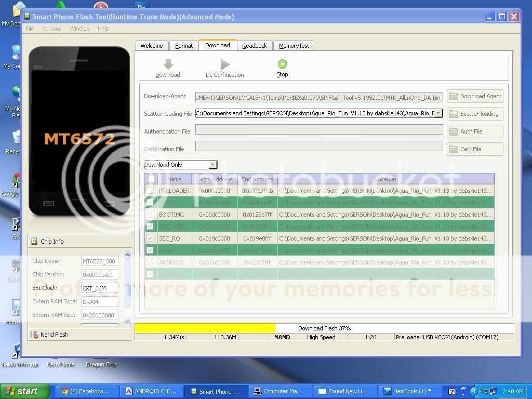The height and width of the screenshot is (399, 532).
Task: Switch to the MemoryTest tab
Action: 294,46
